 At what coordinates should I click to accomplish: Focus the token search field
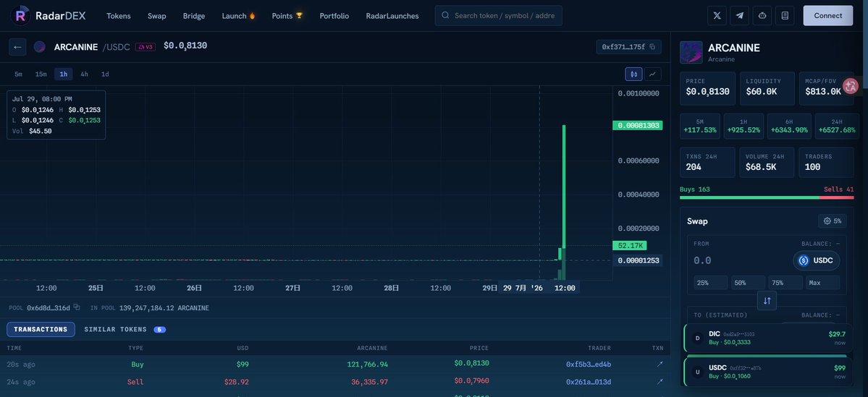click(498, 15)
